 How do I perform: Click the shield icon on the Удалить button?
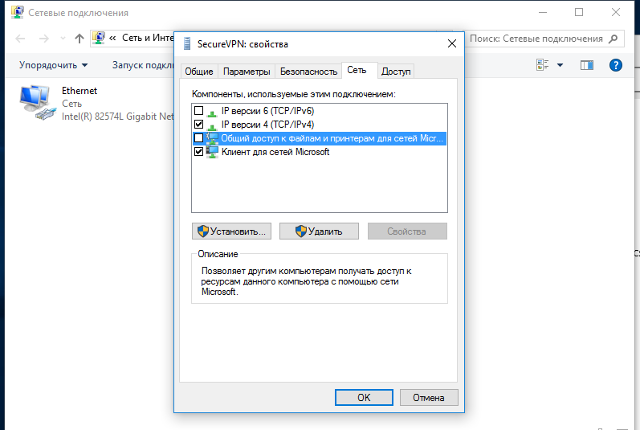click(x=301, y=231)
